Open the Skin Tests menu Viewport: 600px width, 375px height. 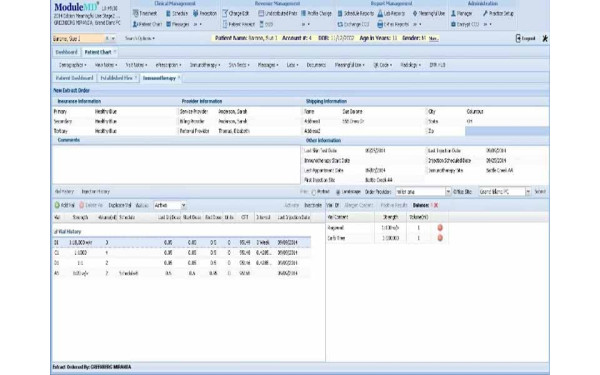[239, 65]
